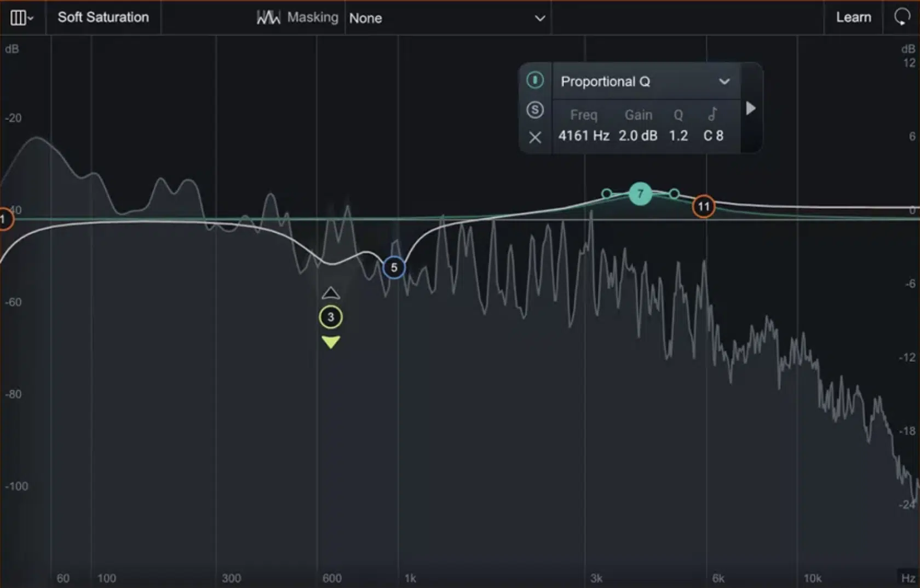Click the 1k frequency axis label
Viewport: 920px width, 588px height.
click(410, 578)
